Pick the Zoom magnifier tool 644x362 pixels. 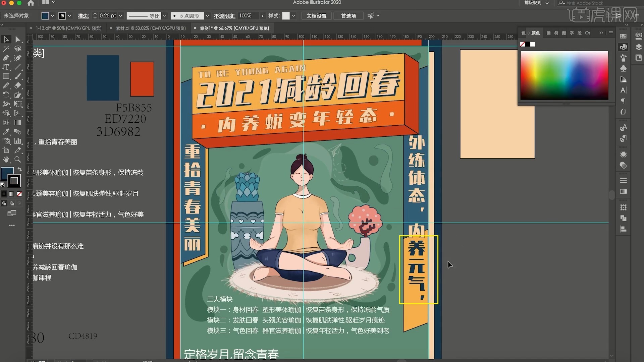[x=18, y=160]
